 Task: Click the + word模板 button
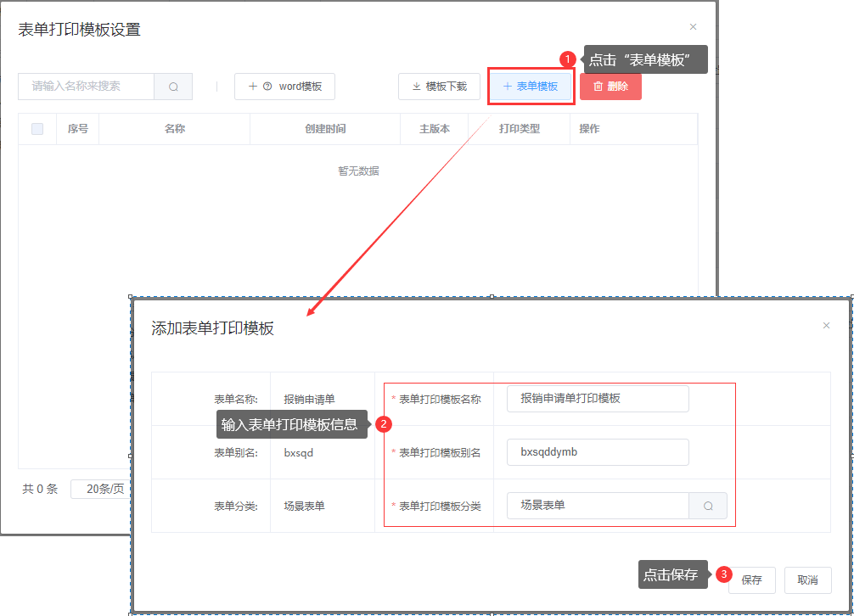pyautogui.click(x=285, y=87)
